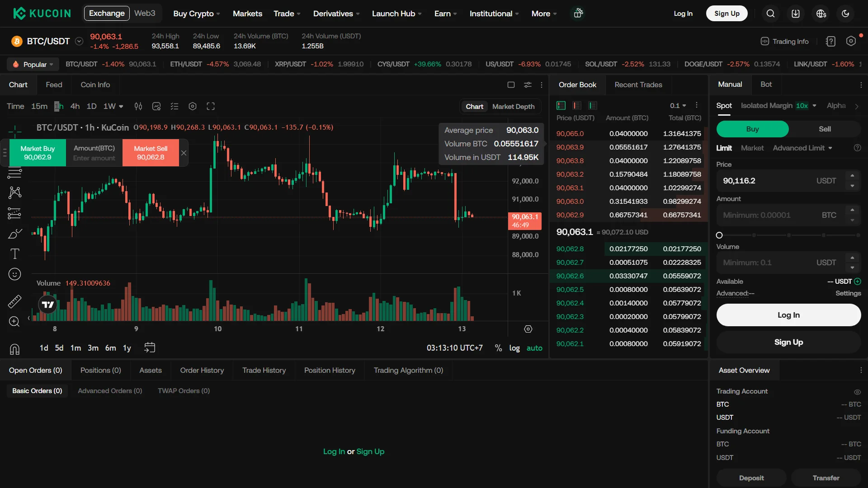Open the BTC/USDT pair selector
This screenshot has height=488, width=868.
click(x=79, y=41)
